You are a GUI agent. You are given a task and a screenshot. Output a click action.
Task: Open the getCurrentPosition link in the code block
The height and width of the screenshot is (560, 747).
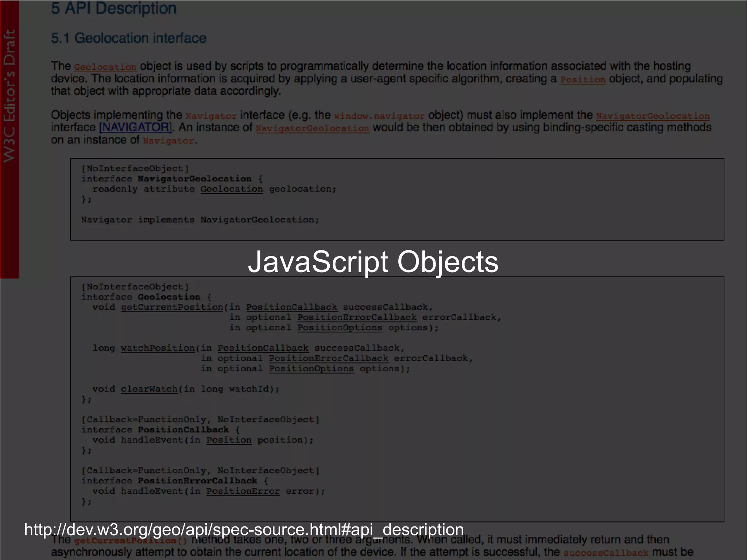click(x=172, y=307)
